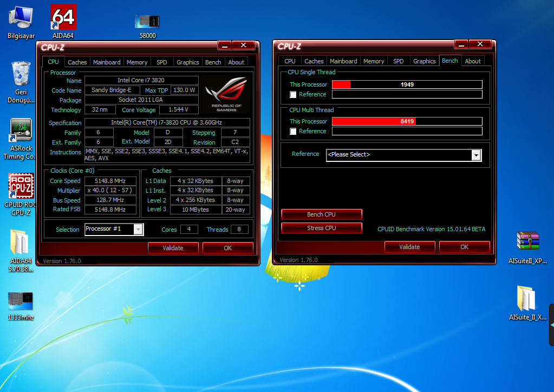This screenshot has width=554, height=392.
Task: Open the Bilgisayar desktop icon
Action: click(21, 22)
